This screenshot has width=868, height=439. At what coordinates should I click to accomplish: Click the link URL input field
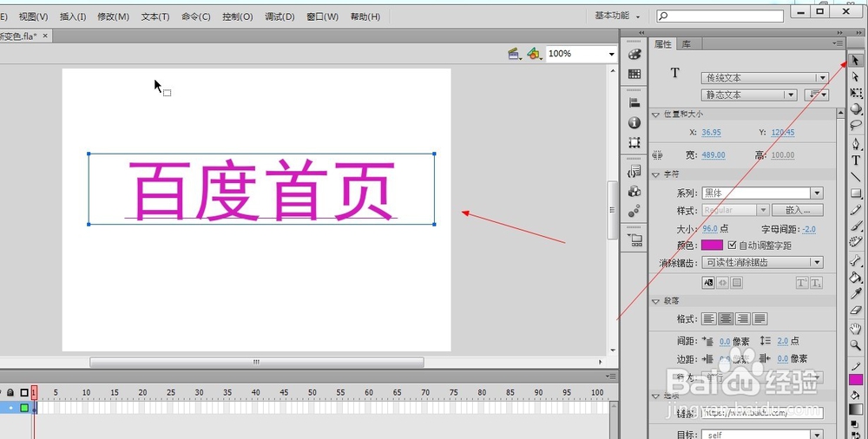[762, 413]
